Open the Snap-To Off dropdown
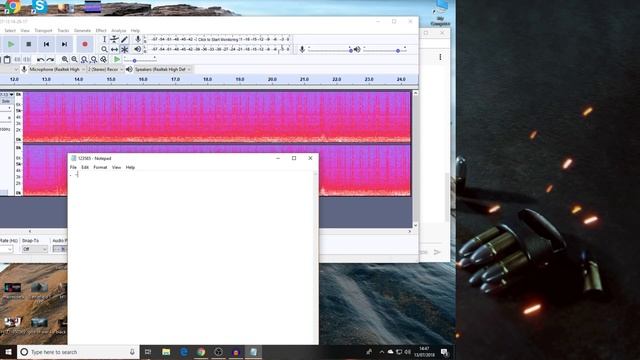 [x=34, y=249]
